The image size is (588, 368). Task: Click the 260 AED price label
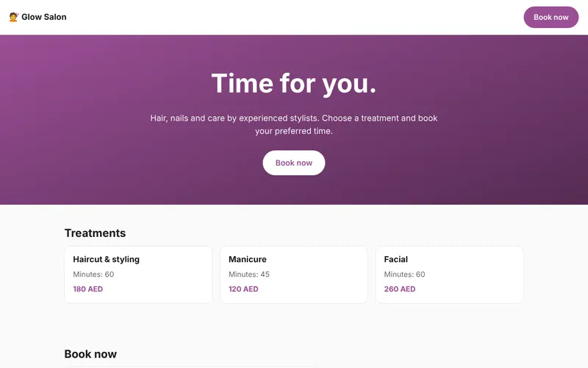[x=400, y=289]
